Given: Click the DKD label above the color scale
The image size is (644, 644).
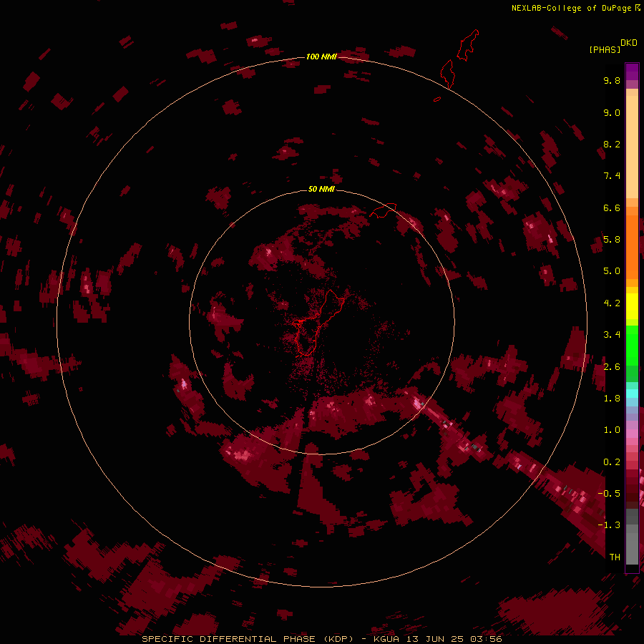Looking at the screenshot, I should point(629,43).
